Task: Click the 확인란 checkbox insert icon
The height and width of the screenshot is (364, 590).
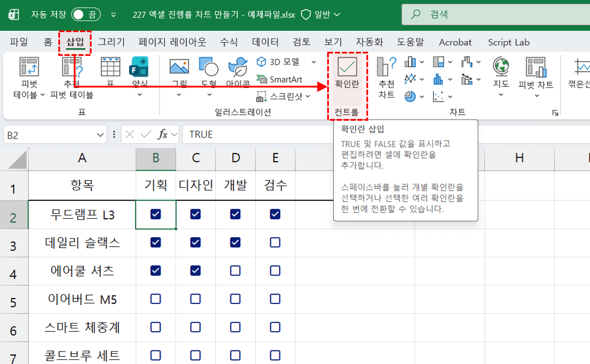Action: tap(347, 67)
